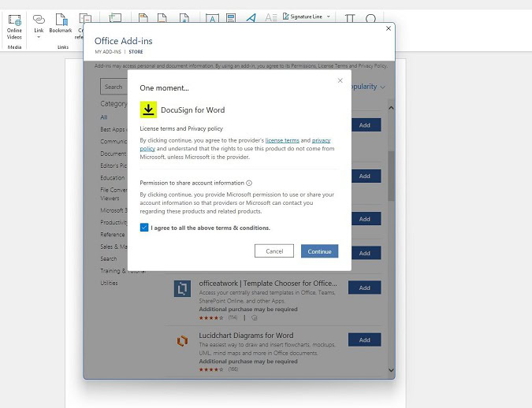The image size is (532, 408).
Task: Click the Header icon in ribbon
Action: 143,18
